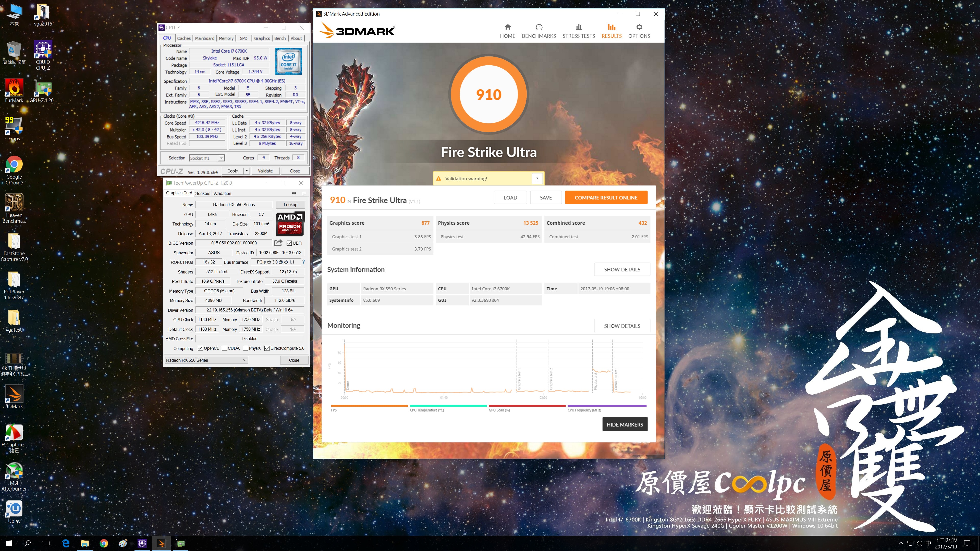The width and height of the screenshot is (980, 551).
Task: Open the Action Center notification icon
Action: tap(967, 543)
